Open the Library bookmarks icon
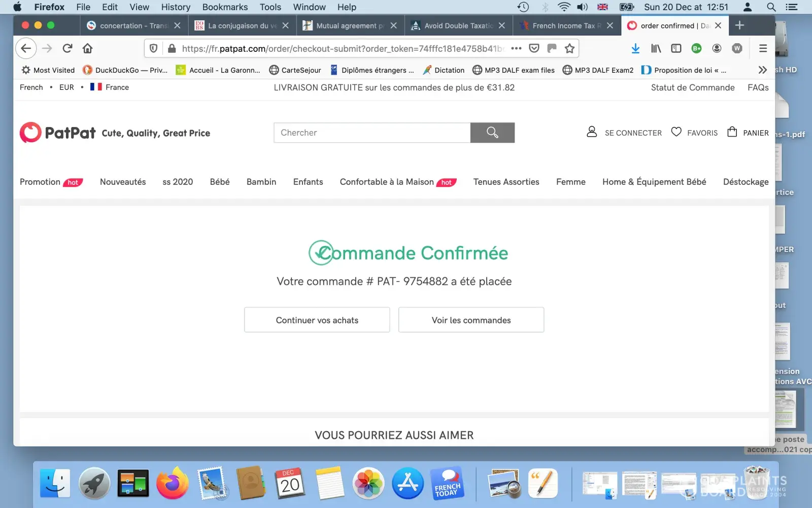812x508 pixels. [x=656, y=48]
